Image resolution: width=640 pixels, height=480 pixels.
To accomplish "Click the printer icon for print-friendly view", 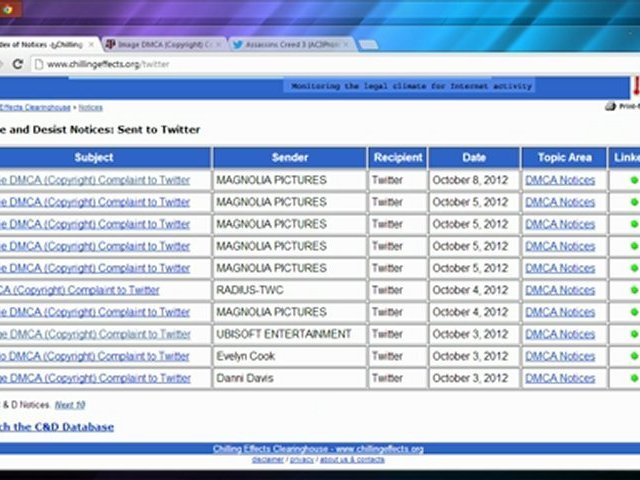I will [611, 106].
